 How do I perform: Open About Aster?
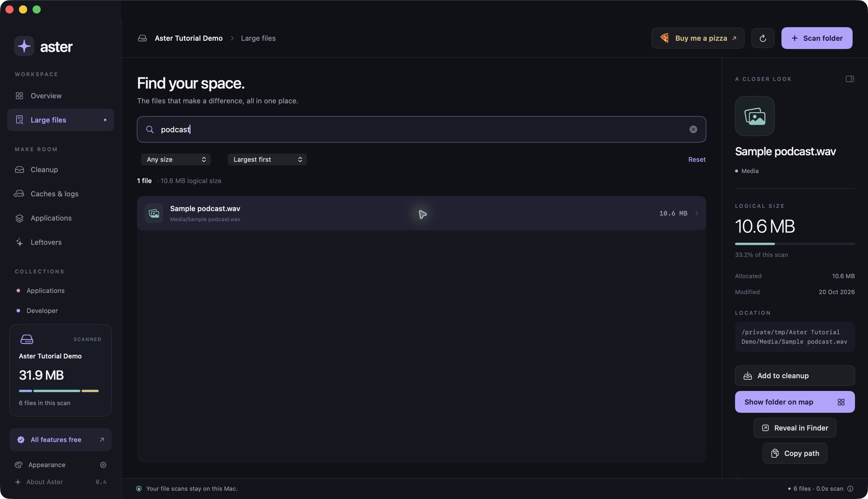tap(45, 482)
